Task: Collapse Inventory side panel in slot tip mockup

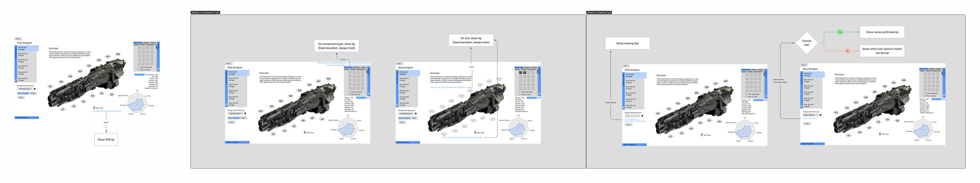Action: (540, 82)
